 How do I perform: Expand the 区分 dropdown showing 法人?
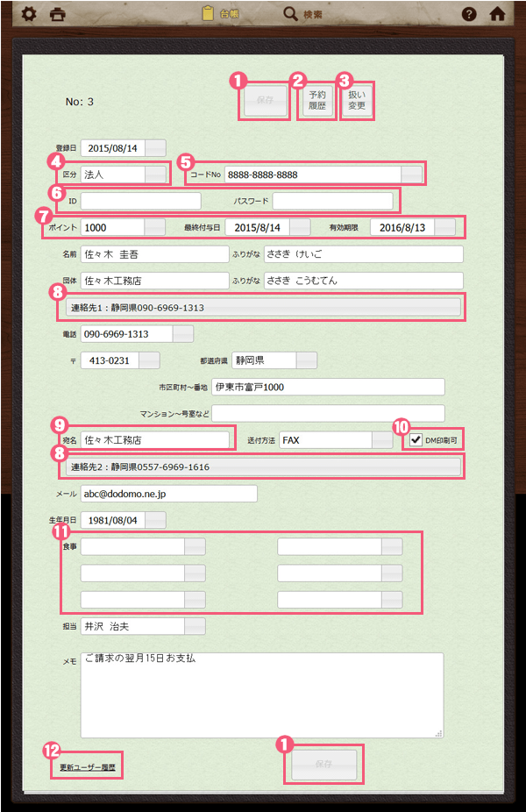point(154,174)
